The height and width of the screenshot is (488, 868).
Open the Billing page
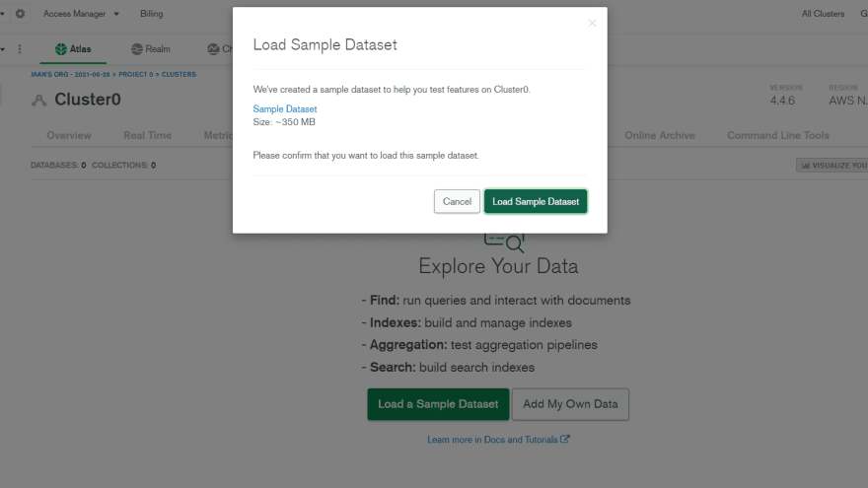tap(151, 13)
